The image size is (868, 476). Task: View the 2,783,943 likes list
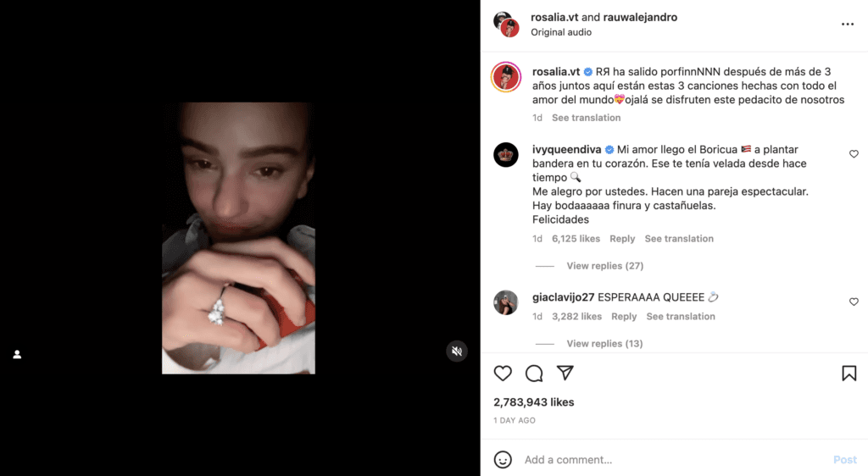point(534,402)
